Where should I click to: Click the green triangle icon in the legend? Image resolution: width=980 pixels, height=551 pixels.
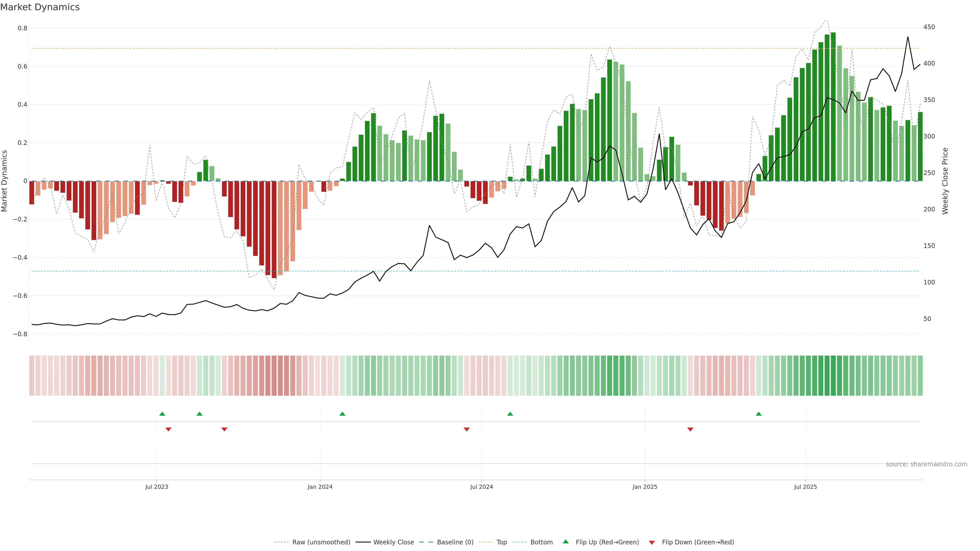coord(566,542)
